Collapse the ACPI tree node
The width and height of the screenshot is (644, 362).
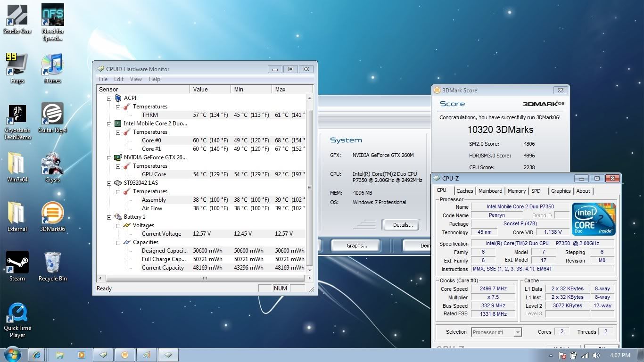tap(109, 98)
